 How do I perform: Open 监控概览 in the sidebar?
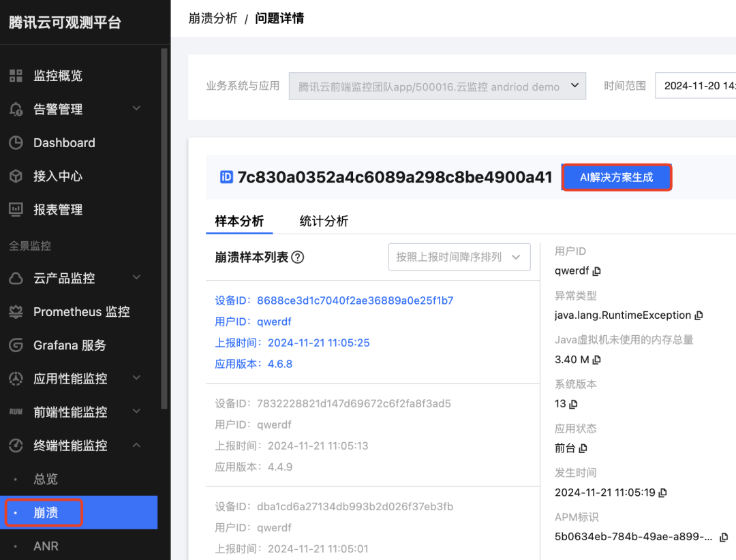tap(58, 76)
